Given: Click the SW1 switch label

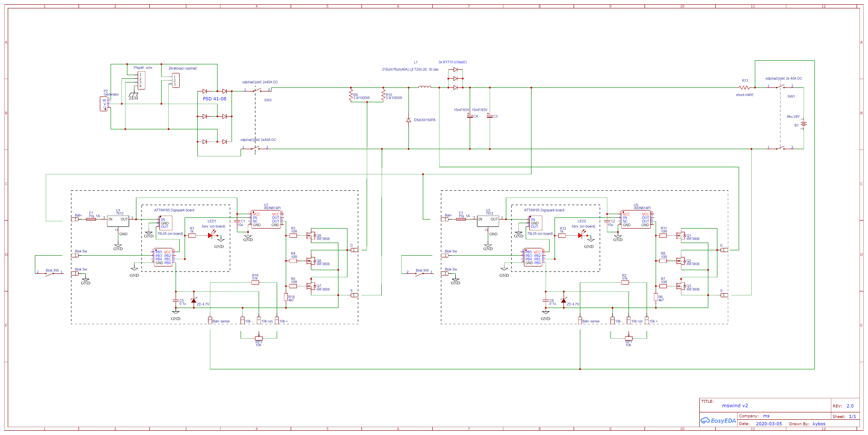Looking at the screenshot, I should [x=791, y=96].
